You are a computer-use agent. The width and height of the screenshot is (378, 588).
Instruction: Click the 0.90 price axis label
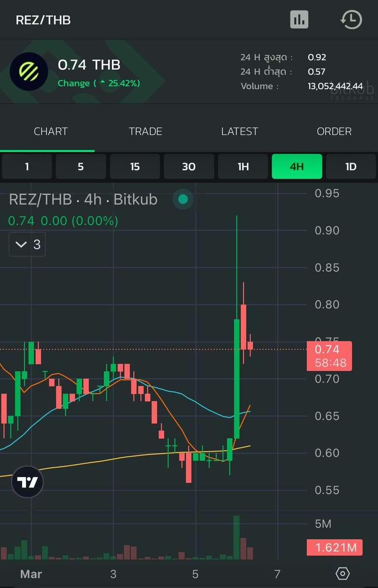(327, 230)
